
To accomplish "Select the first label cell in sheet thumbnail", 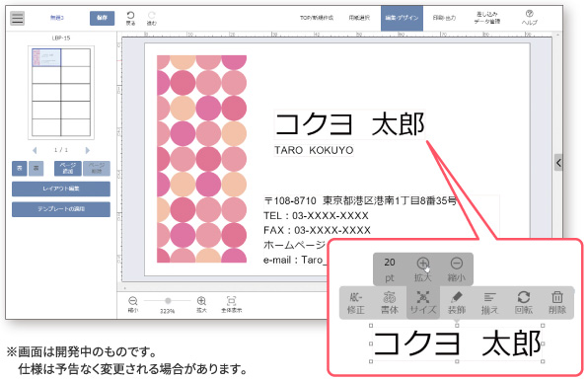I will [x=46, y=57].
